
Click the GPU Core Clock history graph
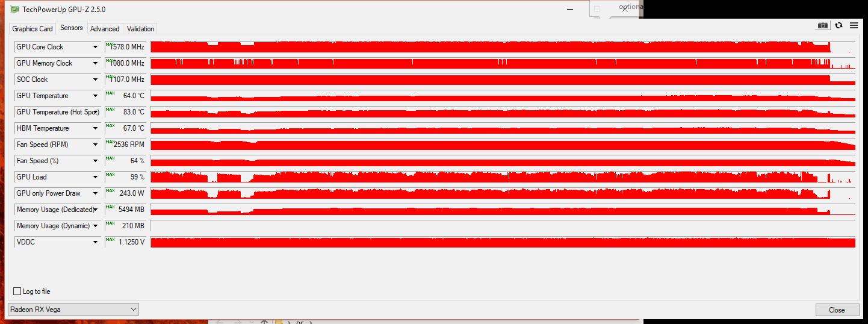pyautogui.click(x=503, y=47)
